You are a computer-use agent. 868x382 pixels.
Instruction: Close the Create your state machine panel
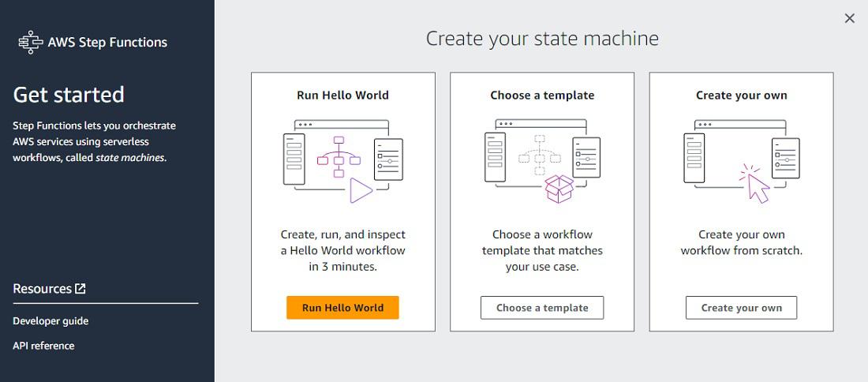(x=849, y=18)
